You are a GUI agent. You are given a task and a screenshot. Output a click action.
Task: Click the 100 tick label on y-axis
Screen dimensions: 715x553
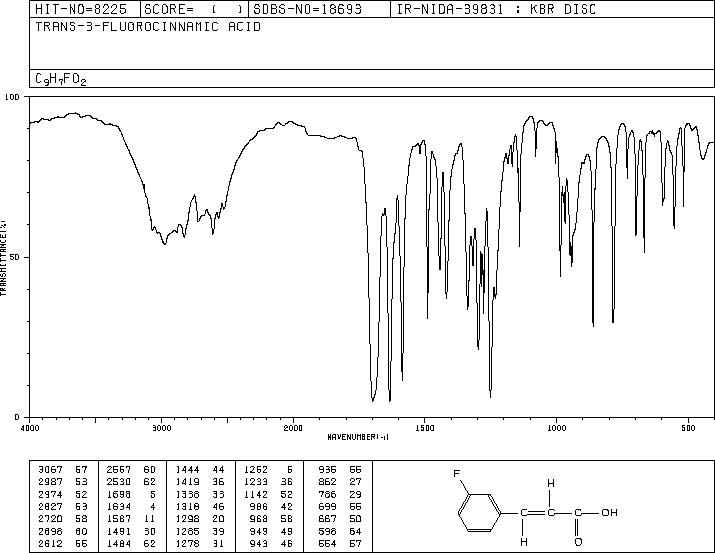(13, 97)
